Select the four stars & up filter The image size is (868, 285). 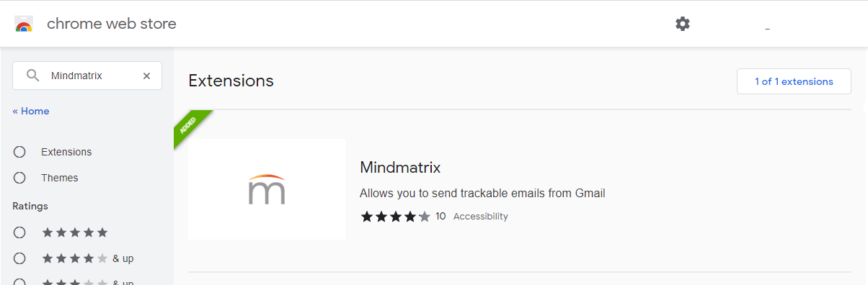click(19, 258)
